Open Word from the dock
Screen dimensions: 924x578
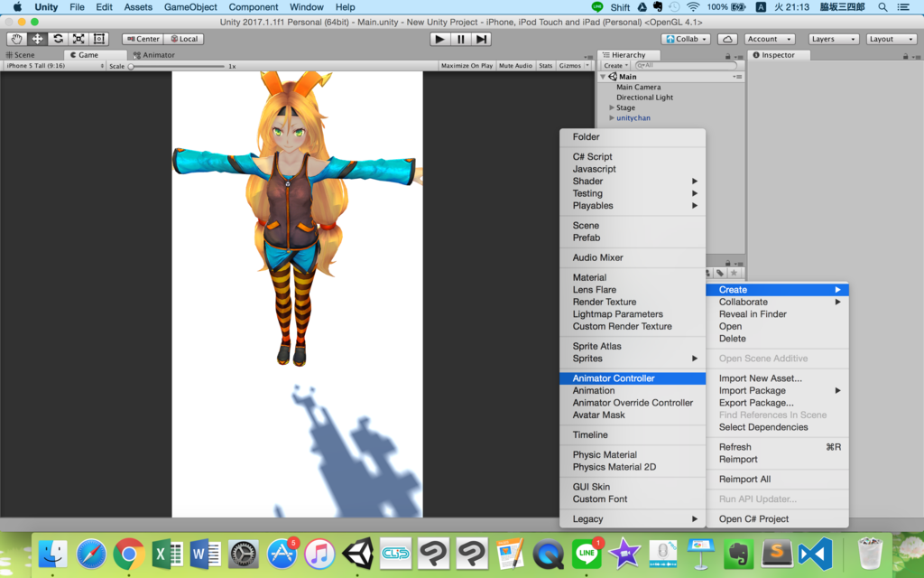[205, 554]
